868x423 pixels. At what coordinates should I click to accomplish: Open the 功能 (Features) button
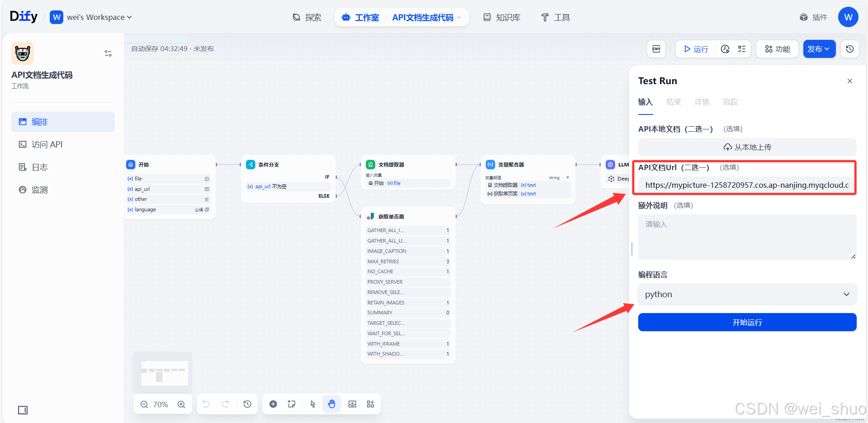tap(778, 49)
